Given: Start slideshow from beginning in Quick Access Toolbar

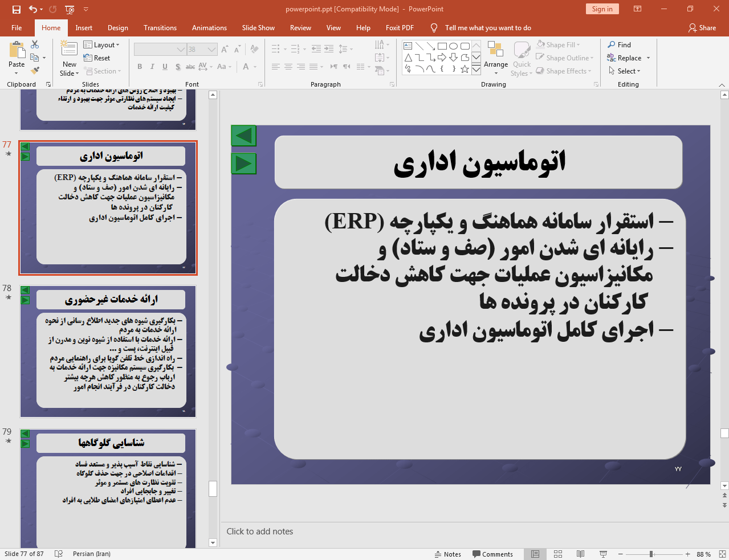Looking at the screenshot, I should point(70,9).
